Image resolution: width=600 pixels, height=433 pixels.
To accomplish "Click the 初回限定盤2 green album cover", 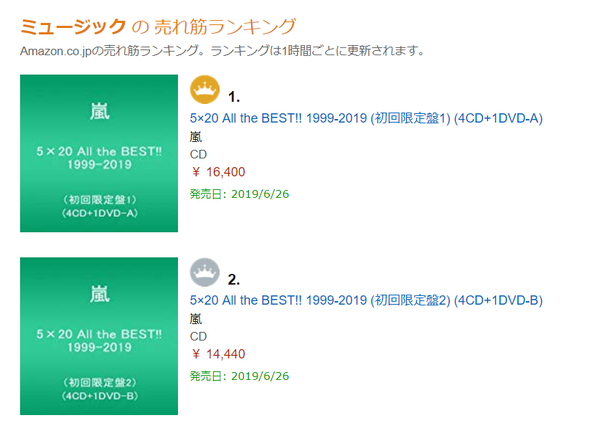I will point(99,336).
